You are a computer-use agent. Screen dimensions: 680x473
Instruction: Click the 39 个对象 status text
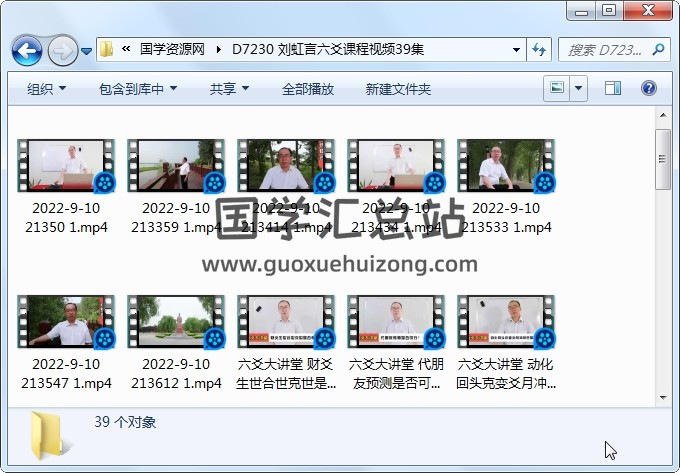click(x=125, y=422)
